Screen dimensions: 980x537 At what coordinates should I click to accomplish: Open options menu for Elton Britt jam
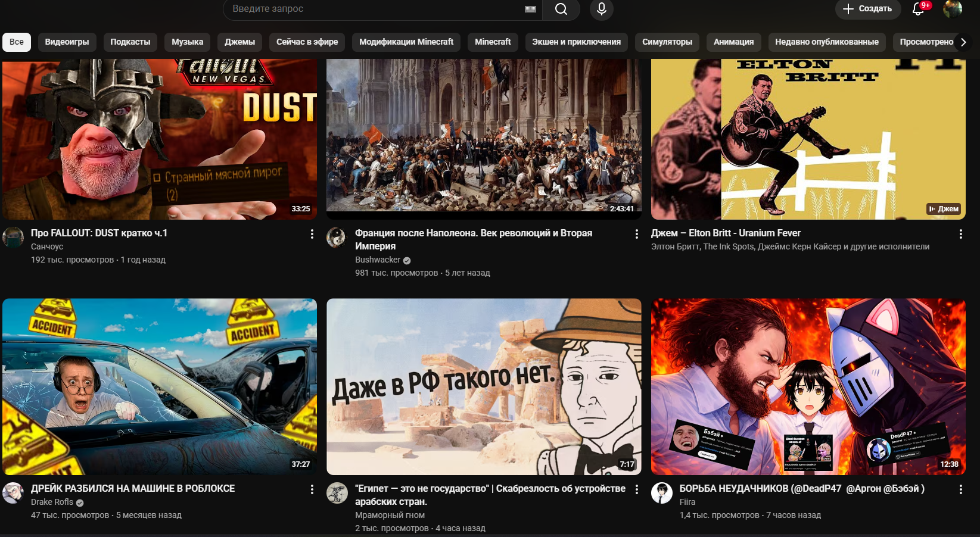coord(960,234)
